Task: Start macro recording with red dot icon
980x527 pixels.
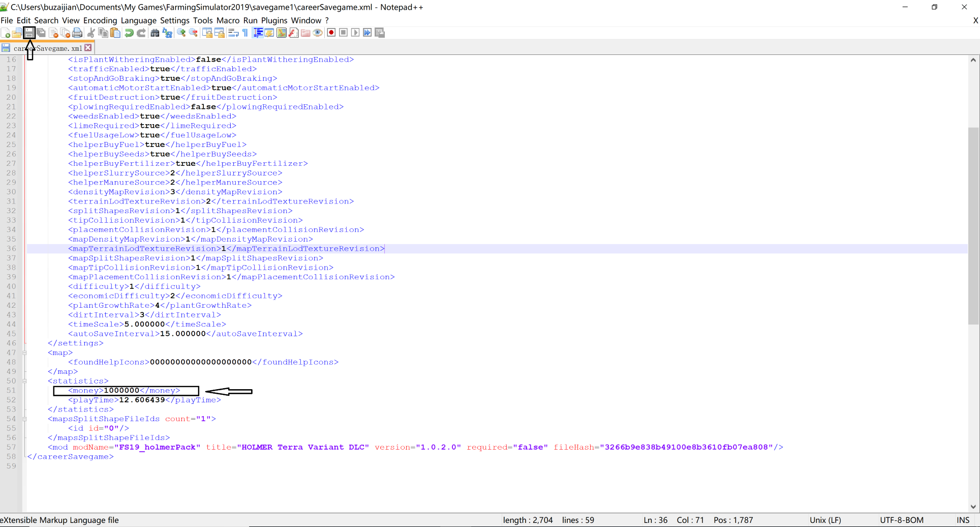Action: point(331,33)
